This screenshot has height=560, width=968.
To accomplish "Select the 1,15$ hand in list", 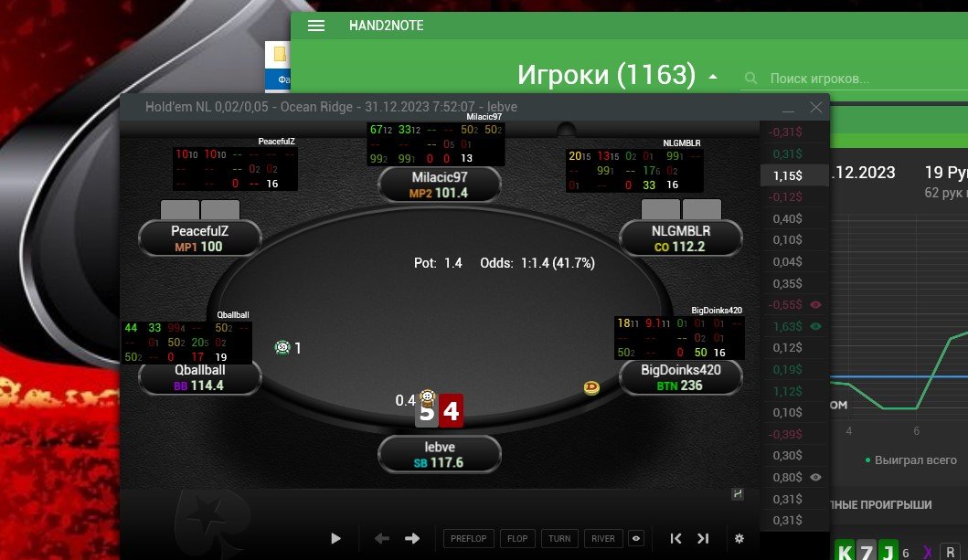I will click(794, 175).
